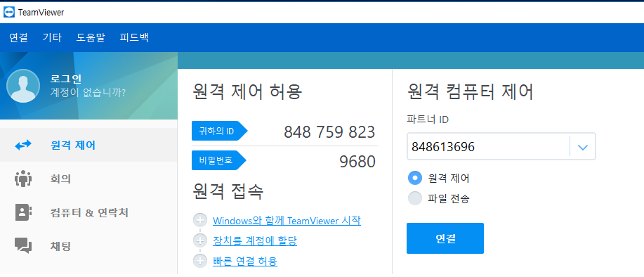644x277 pixels.
Task: Click the 귀하의 ID label tag
Action: [x=220, y=131]
